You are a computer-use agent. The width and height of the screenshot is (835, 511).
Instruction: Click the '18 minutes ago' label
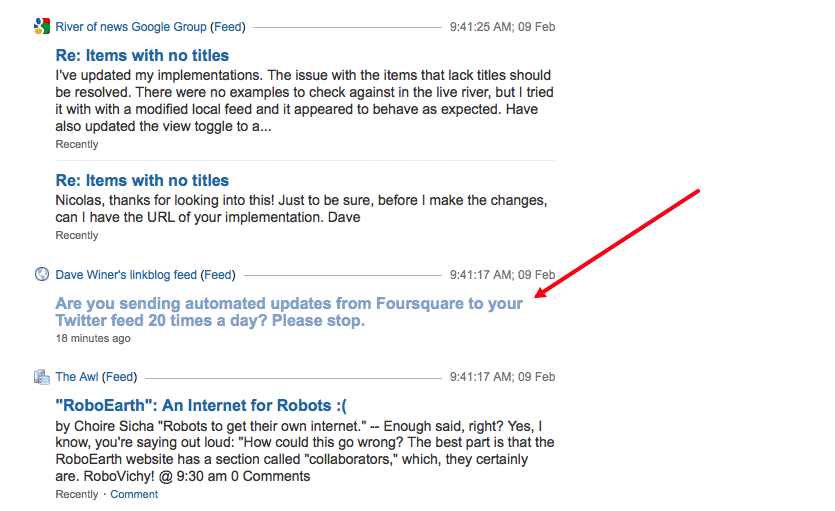93,338
